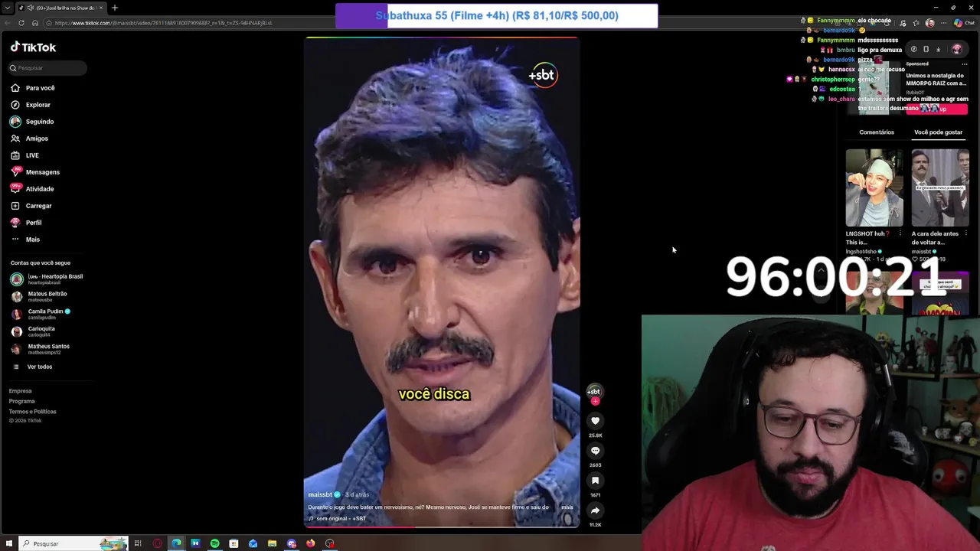Open Camila Pudim followed account
The width and height of the screenshot is (980, 551).
pyautogui.click(x=41, y=315)
